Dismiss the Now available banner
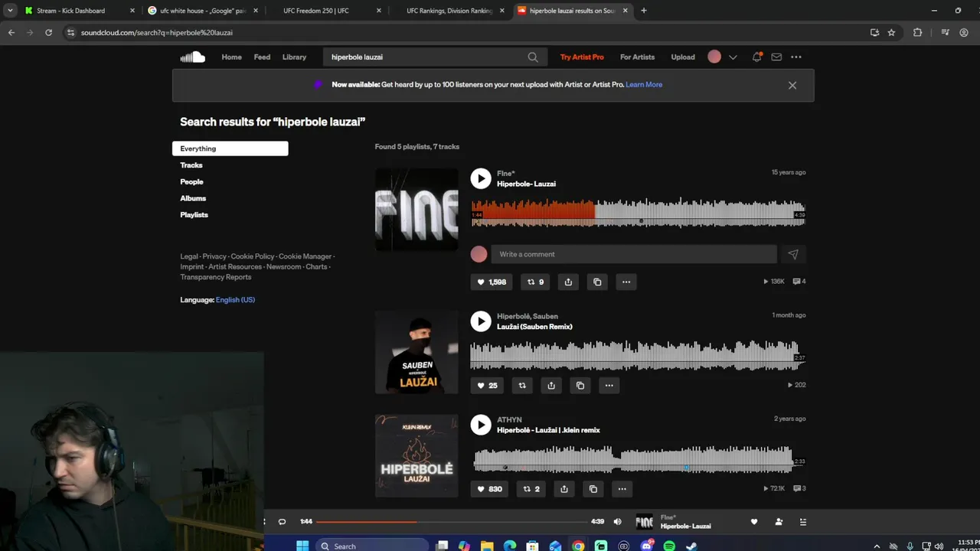The height and width of the screenshot is (551, 980). click(x=792, y=85)
